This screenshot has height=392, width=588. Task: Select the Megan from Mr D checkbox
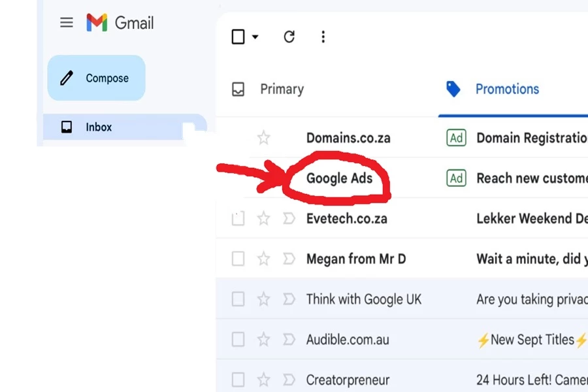click(238, 259)
